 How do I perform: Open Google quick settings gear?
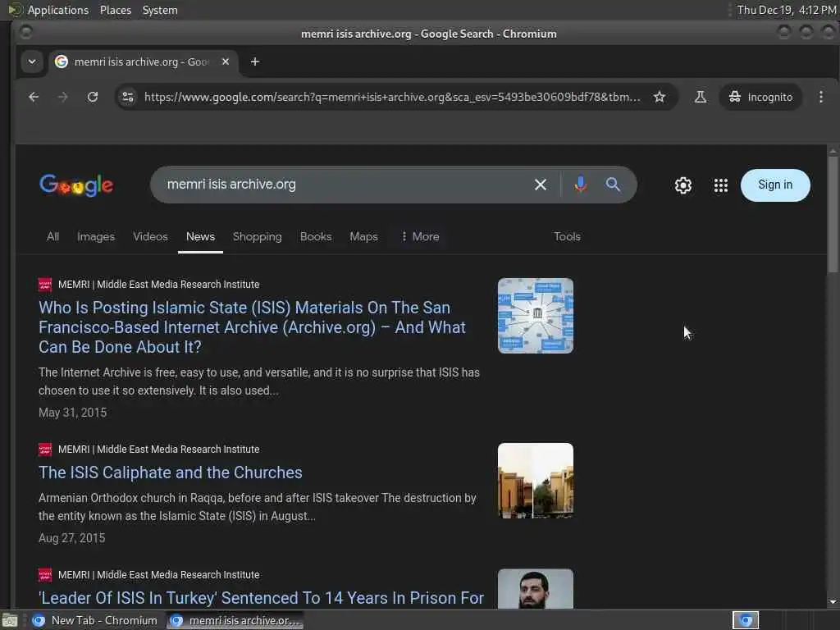tap(683, 185)
